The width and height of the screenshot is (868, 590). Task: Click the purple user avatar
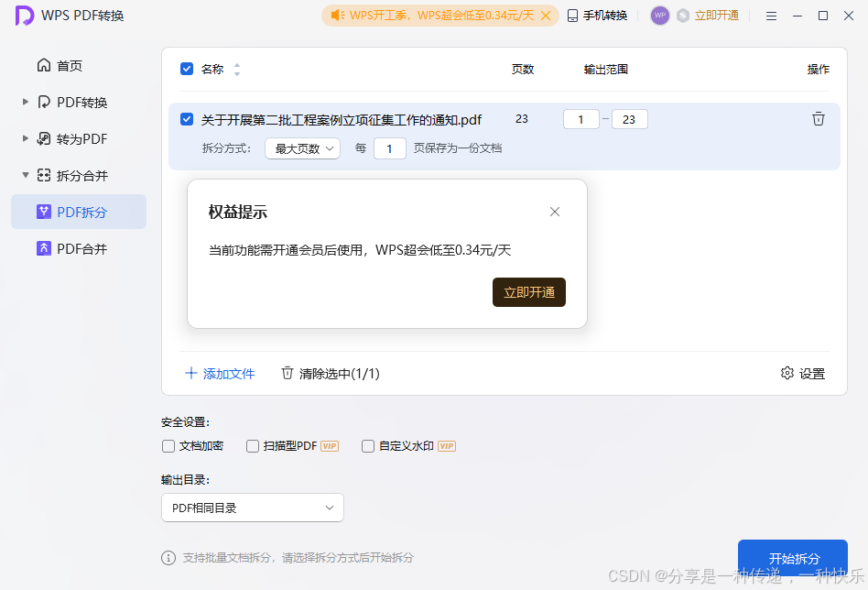660,16
